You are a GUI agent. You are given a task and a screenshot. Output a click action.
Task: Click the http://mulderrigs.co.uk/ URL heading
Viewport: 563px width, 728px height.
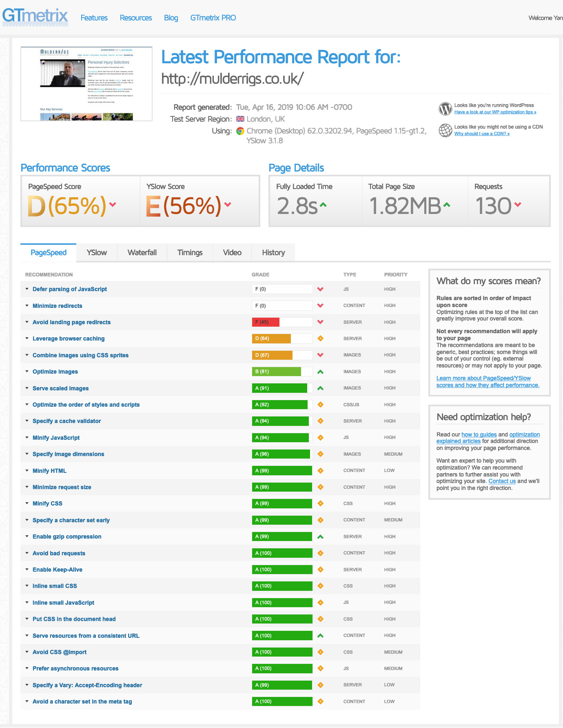click(x=233, y=78)
